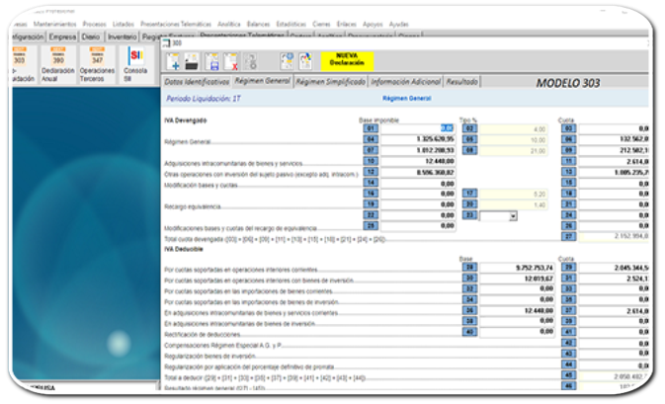Open the Enlaces menu
This screenshot has width=665, height=404.
click(x=346, y=24)
